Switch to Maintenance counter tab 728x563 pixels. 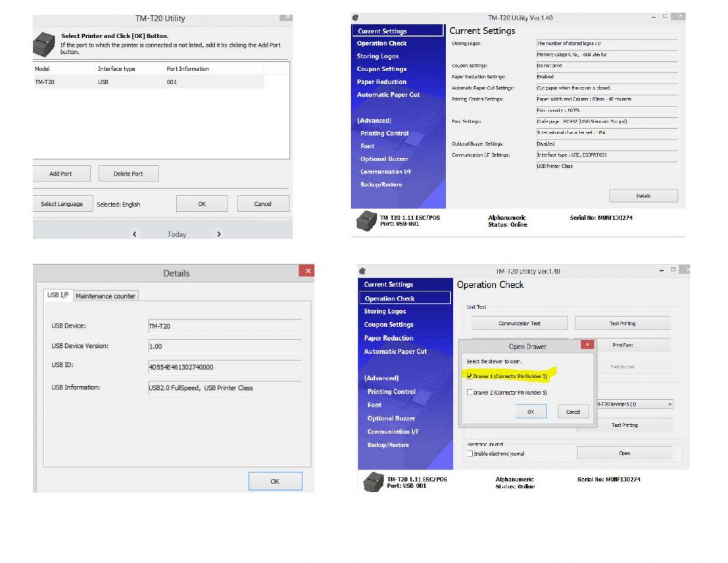click(105, 296)
